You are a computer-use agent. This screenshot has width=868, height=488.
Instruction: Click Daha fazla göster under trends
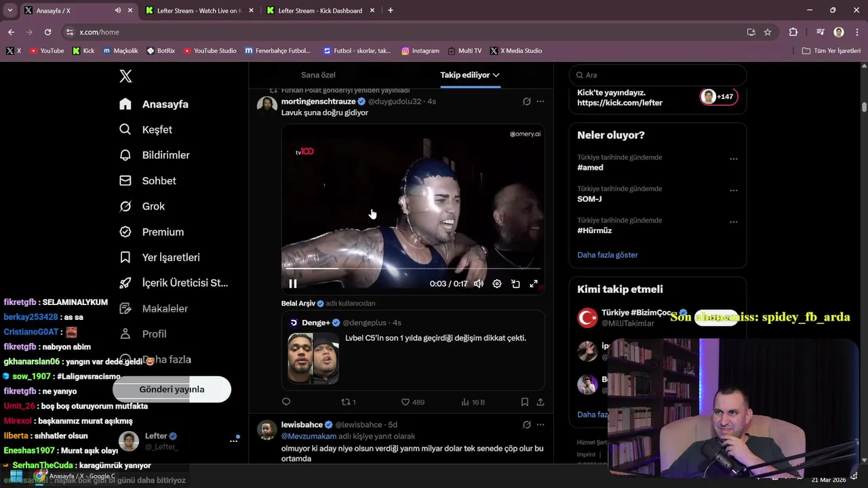point(608,255)
